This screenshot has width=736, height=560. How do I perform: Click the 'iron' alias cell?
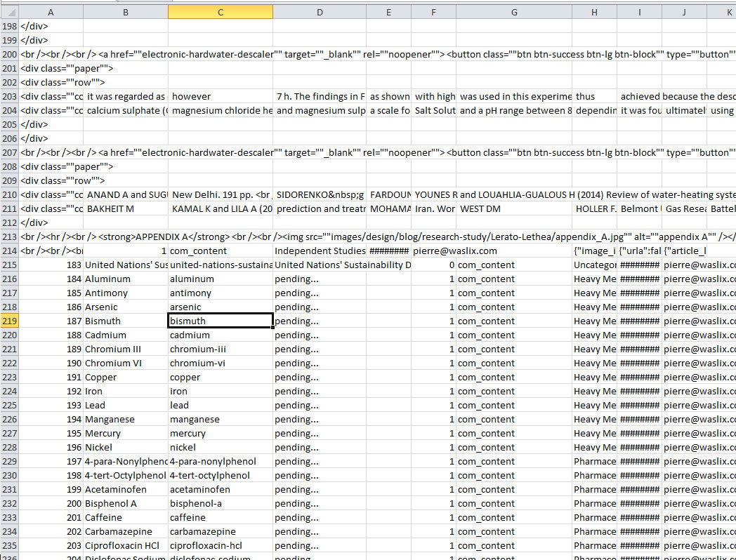[x=220, y=391]
